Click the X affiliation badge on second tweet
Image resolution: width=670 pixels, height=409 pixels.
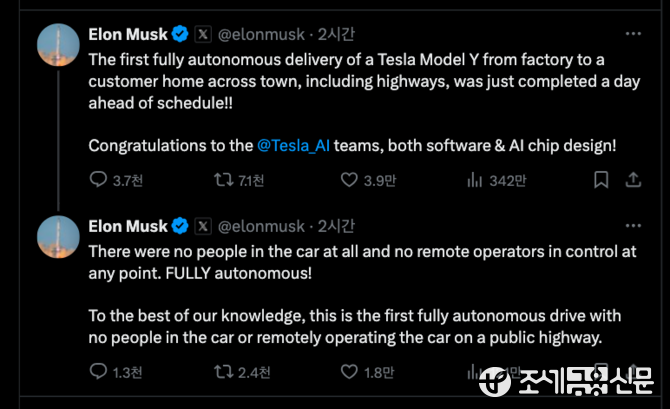pyautogui.click(x=203, y=226)
